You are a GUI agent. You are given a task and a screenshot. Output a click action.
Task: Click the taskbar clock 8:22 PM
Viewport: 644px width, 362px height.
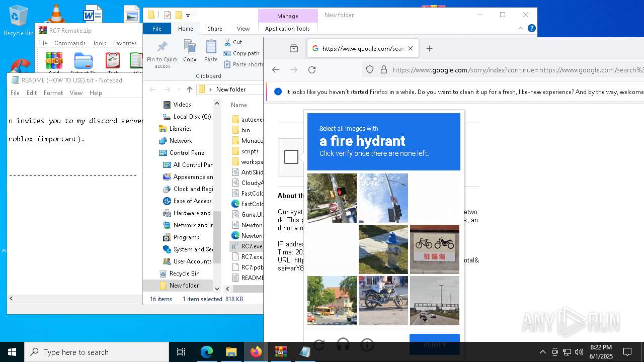point(601,347)
